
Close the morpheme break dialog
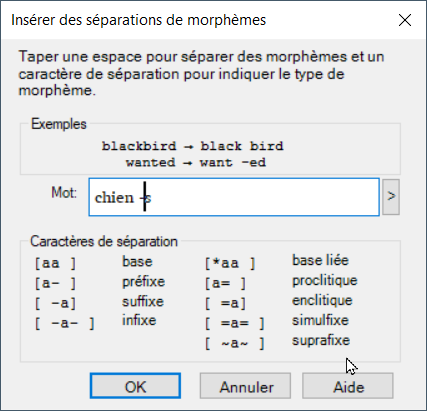pos(405,20)
